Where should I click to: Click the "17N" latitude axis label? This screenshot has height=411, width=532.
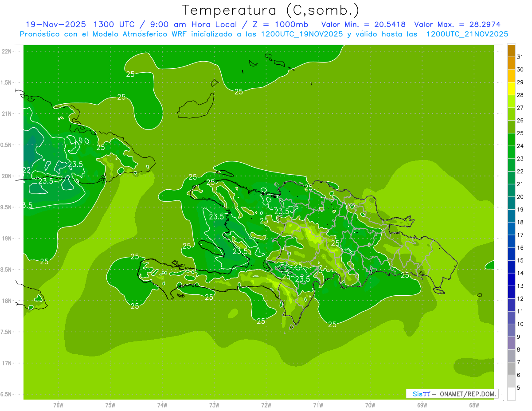pyautogui.click(x=7, y=363)
